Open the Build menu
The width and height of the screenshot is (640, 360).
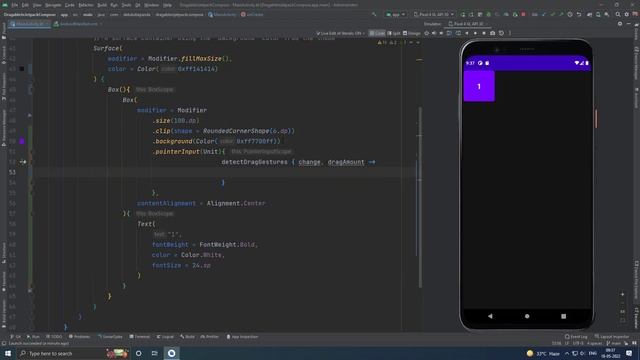click(x=102, y=5)
